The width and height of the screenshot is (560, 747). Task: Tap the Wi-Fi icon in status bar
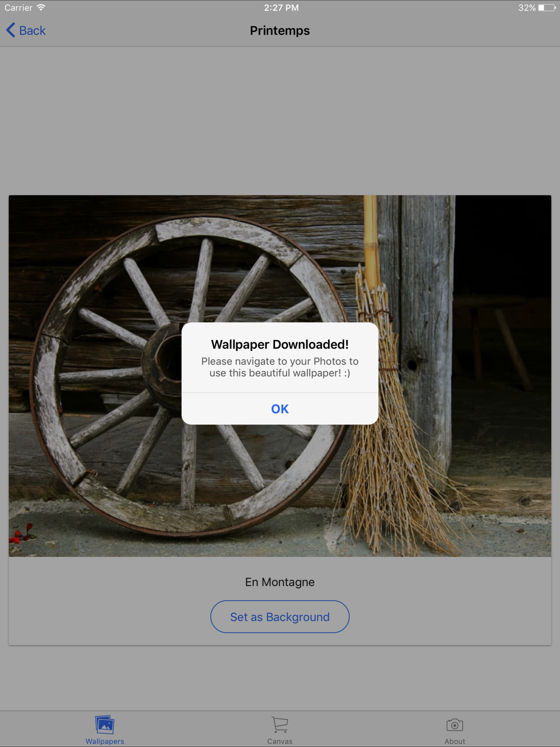(x=41, y=7)
